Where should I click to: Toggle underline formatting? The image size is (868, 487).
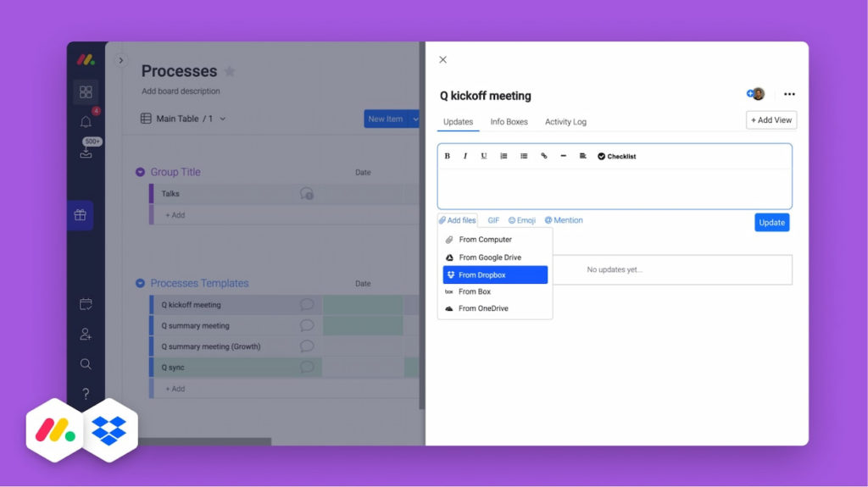coord(484,156)
